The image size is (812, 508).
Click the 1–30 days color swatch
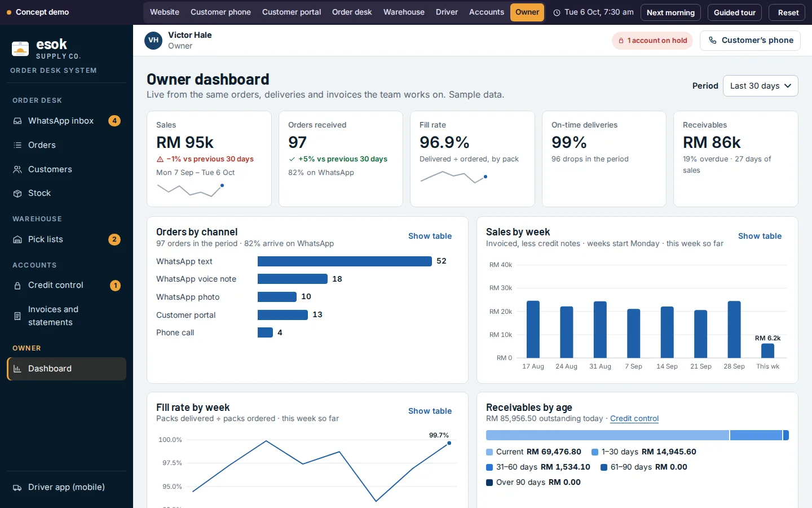coord(595,452)
